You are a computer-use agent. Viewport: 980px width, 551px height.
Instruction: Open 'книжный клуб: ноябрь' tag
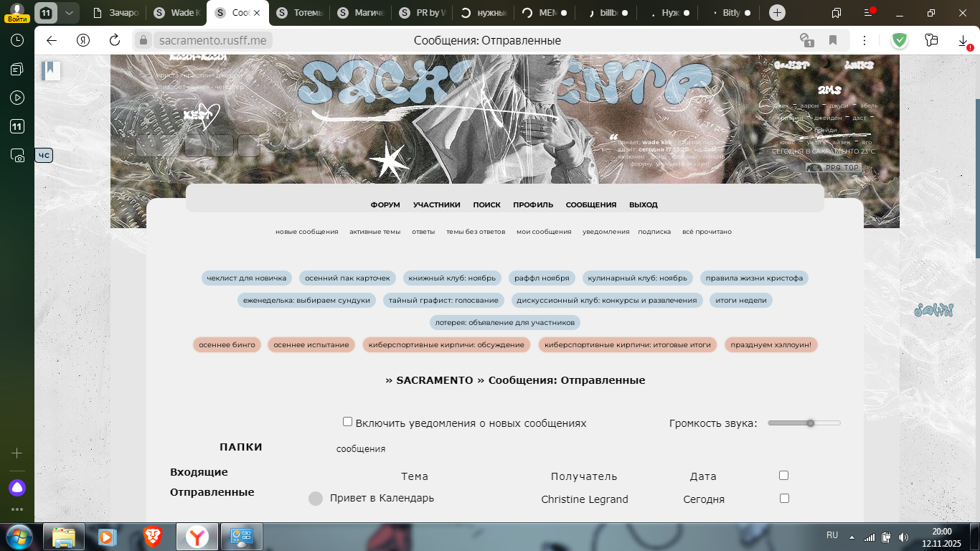(x=453, y=278)
